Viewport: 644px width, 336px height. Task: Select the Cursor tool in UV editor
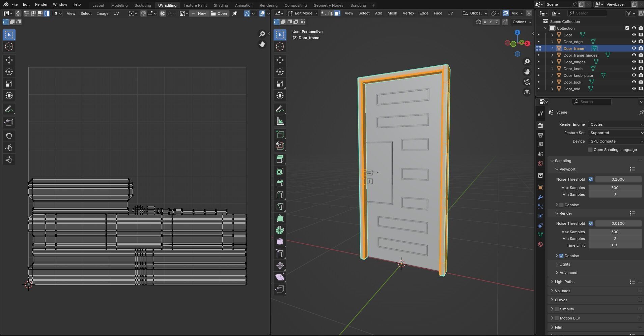click(9, 47)
